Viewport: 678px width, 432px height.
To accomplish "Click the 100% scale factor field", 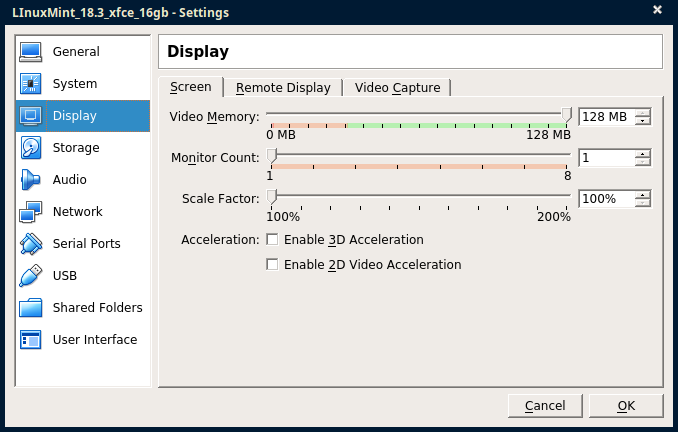I will tap(607, 199).
